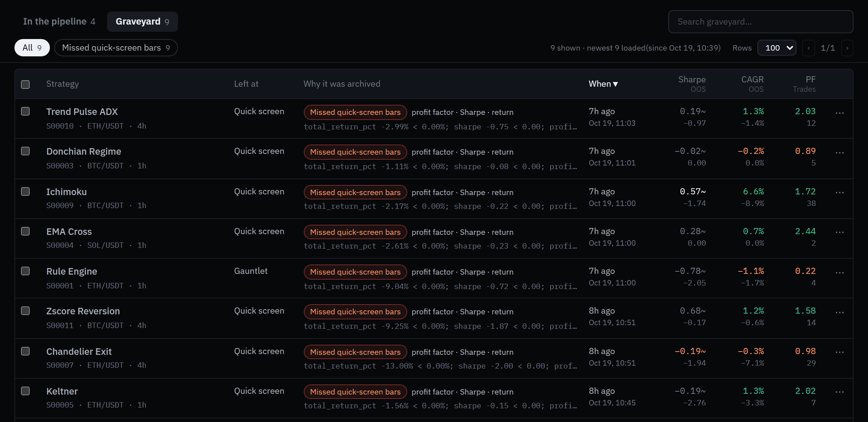The width and height of the screenshot is (868, 422).
Task: Tick the checkbox for Chandelier Exit
Action: tap(25, 351)
